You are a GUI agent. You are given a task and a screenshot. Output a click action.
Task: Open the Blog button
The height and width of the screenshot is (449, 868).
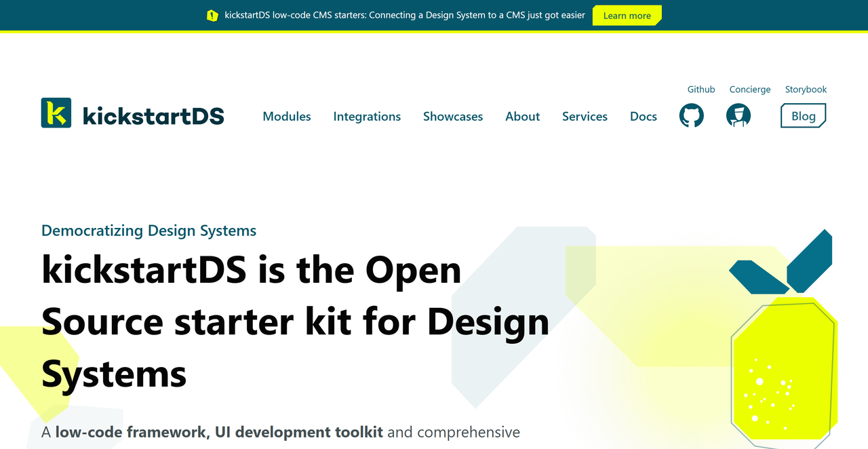point(804,116)
